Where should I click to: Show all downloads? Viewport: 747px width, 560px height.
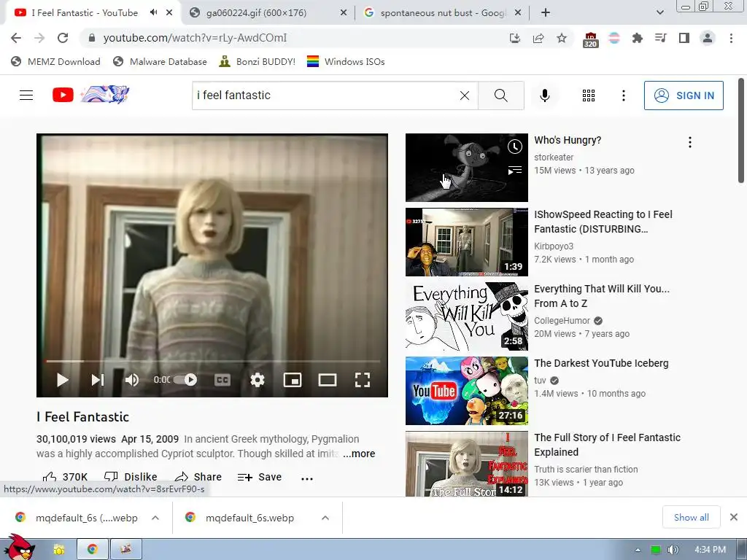tap(691, 518)
